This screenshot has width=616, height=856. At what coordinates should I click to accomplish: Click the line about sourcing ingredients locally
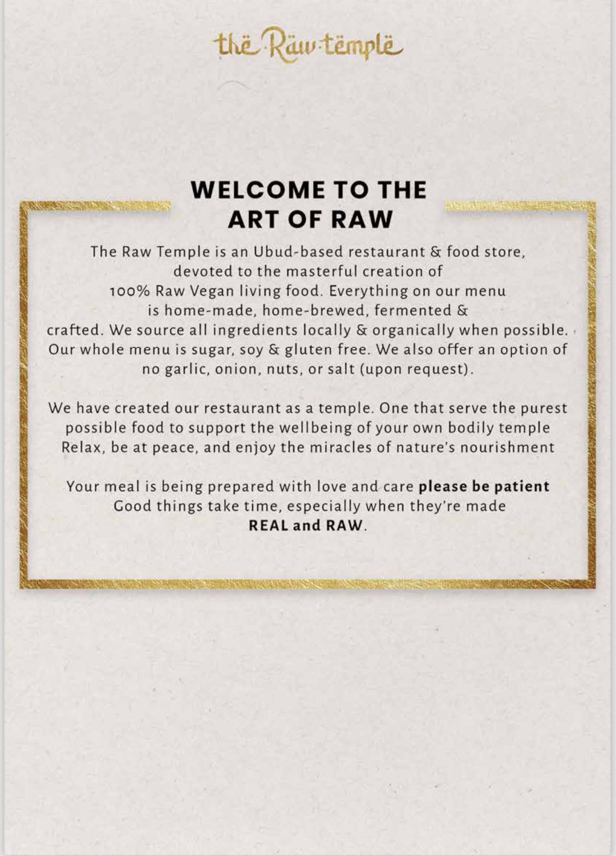click(x=307, y=330)
